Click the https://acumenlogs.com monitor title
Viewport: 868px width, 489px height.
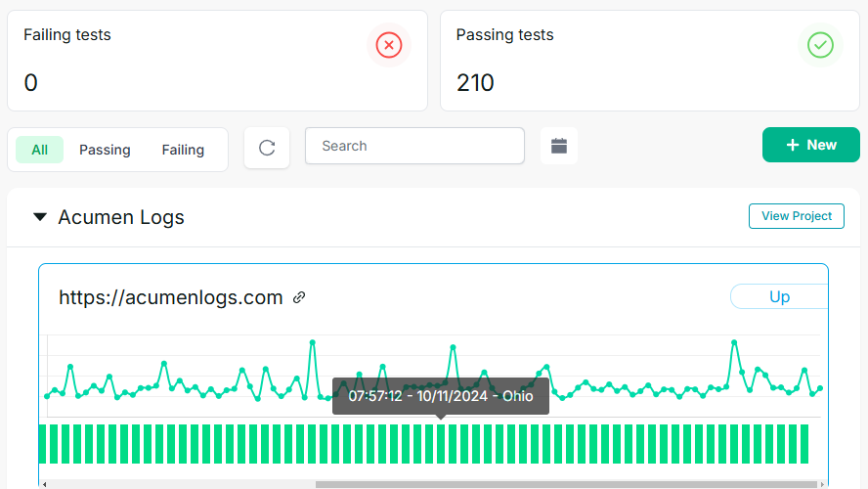170,297
